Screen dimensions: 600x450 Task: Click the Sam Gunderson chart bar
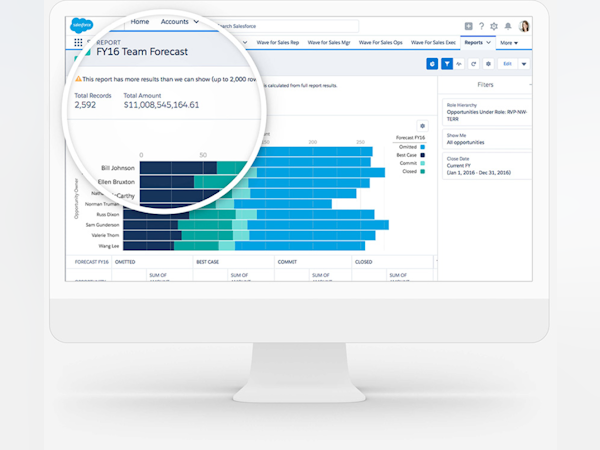tap(256, 225)
